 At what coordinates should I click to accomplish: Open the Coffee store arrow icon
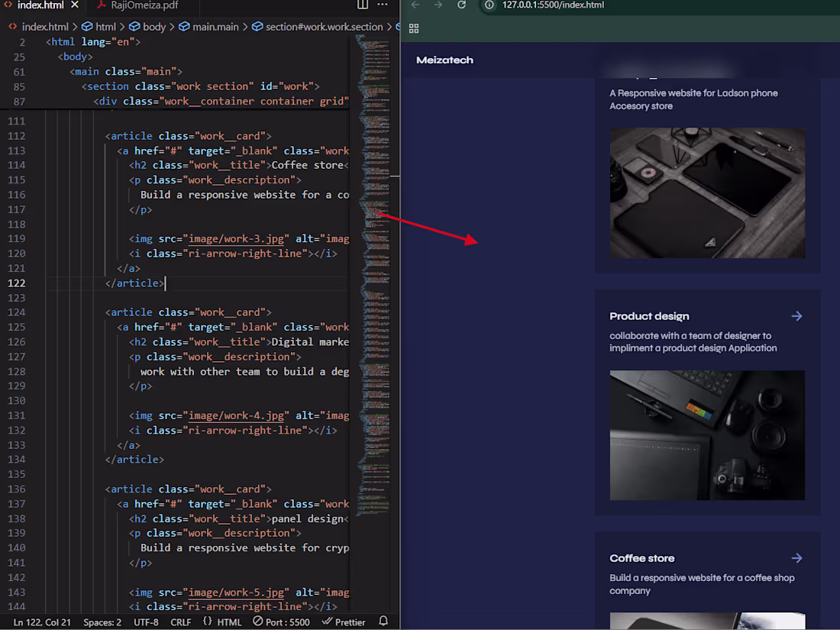click(796, 558)
